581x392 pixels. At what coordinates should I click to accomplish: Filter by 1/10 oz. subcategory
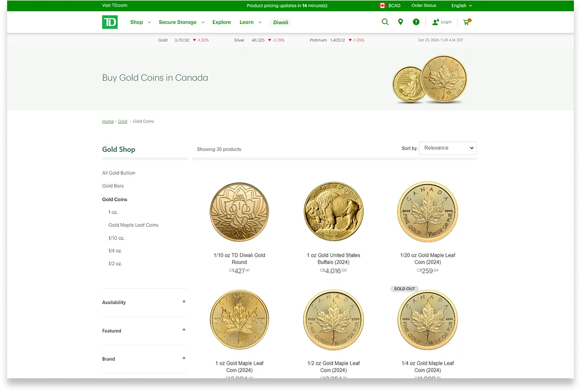[116, 238]
